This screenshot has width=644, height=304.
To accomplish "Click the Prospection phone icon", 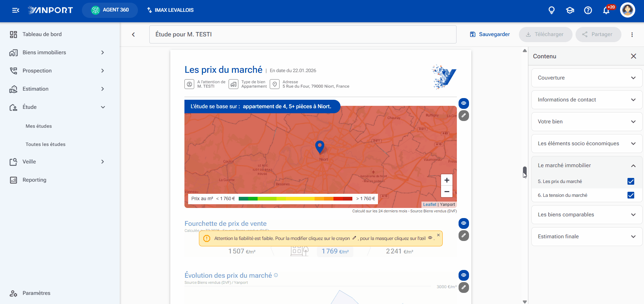I will pyautogui.click(x=13, y=71).
